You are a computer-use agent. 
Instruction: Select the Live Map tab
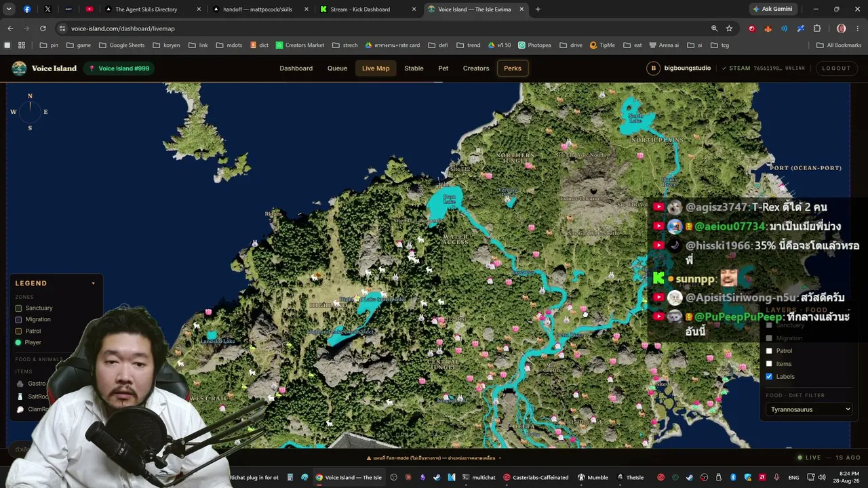click(376, 68)
